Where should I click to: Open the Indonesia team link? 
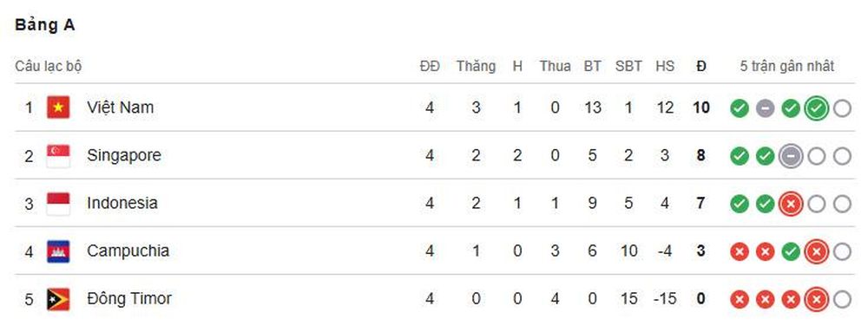coord(122,203)
